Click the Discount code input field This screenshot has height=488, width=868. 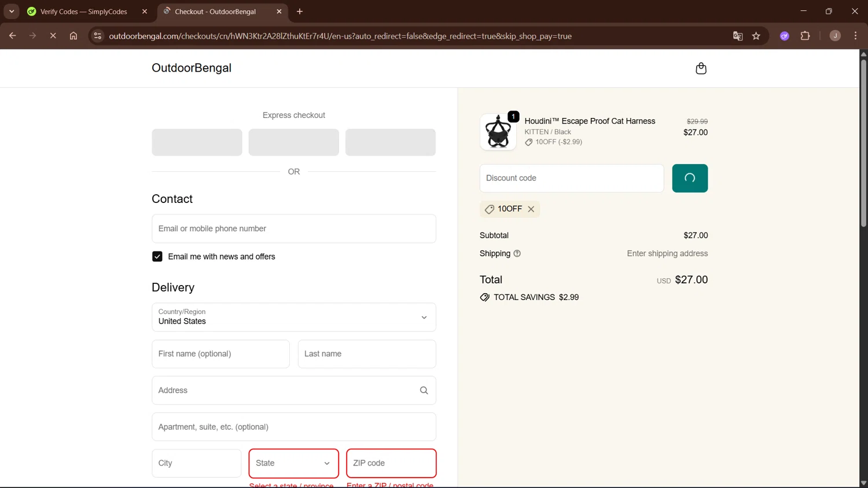[572, 178]
